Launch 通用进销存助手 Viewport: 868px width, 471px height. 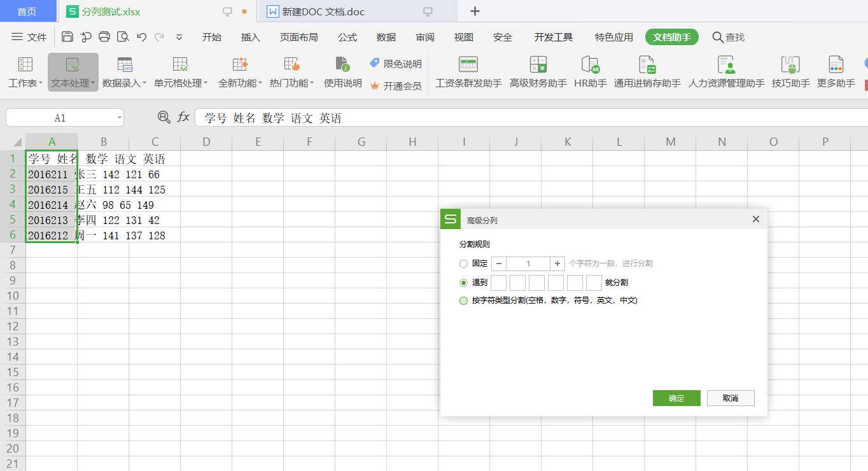[647, 71]
